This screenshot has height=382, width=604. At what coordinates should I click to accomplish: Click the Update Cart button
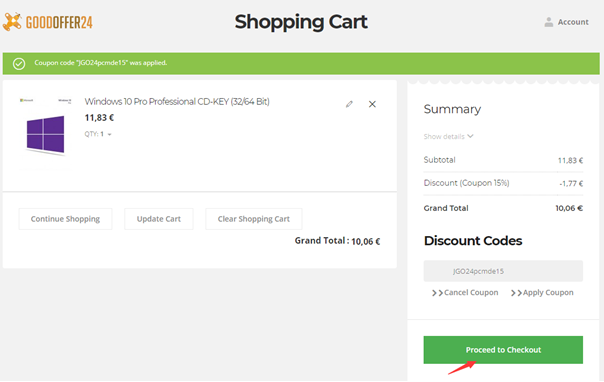pyautogui.click(x=159, y=219)
